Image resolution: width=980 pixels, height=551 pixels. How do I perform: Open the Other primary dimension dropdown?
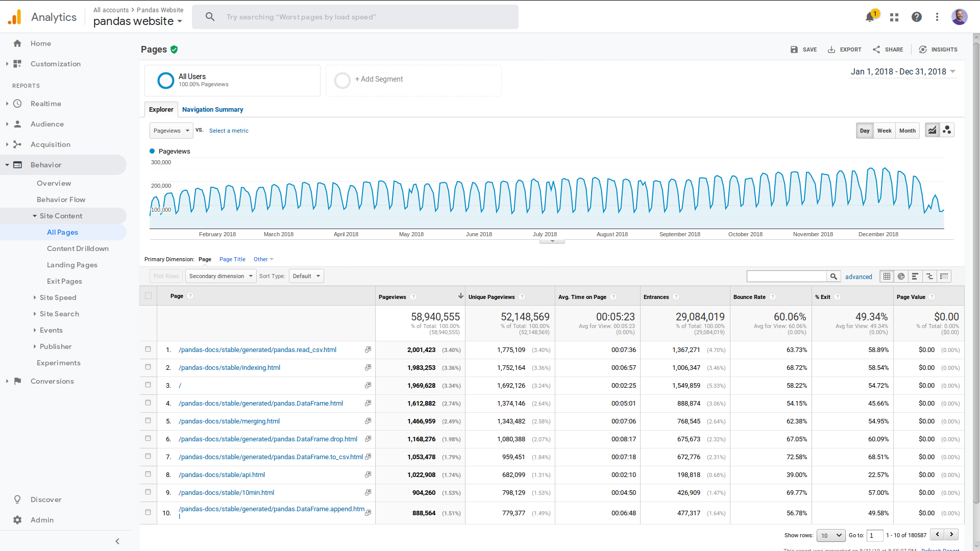pos(263,259)
